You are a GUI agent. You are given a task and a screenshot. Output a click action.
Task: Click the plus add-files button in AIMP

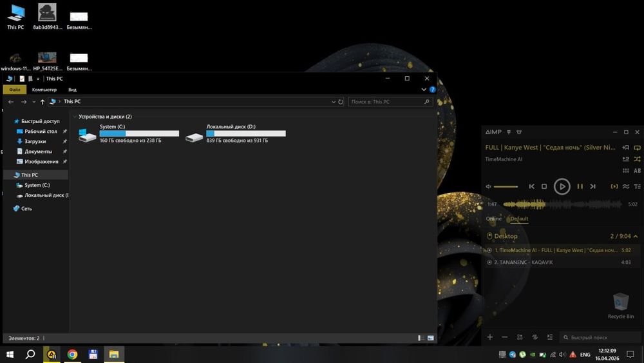coord(490,337)
